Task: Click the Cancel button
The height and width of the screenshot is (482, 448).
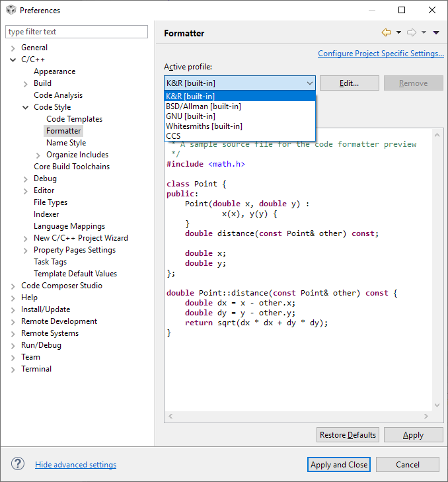Action: [x=408, y=464]
